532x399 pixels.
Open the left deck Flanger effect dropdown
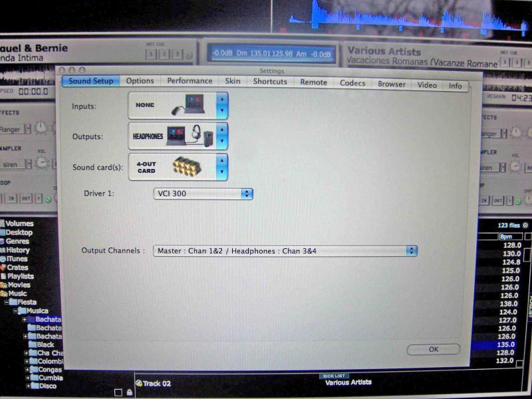[29, 129]
